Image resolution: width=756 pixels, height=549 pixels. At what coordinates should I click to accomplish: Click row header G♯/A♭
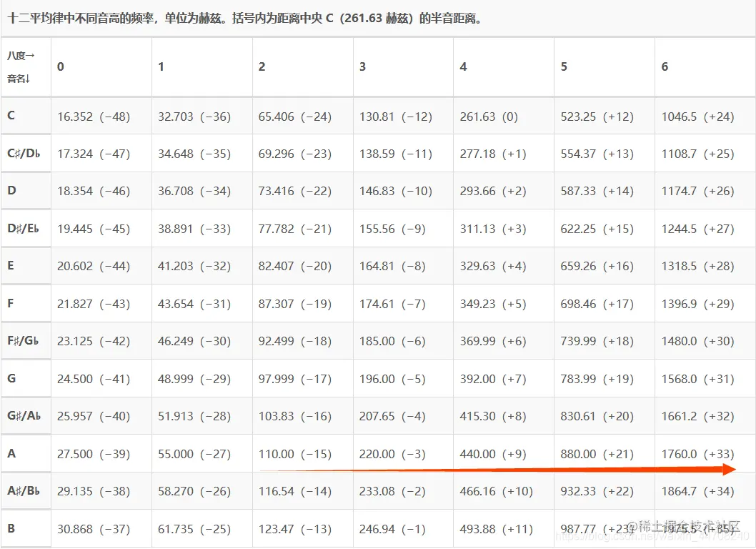point(26,415)
